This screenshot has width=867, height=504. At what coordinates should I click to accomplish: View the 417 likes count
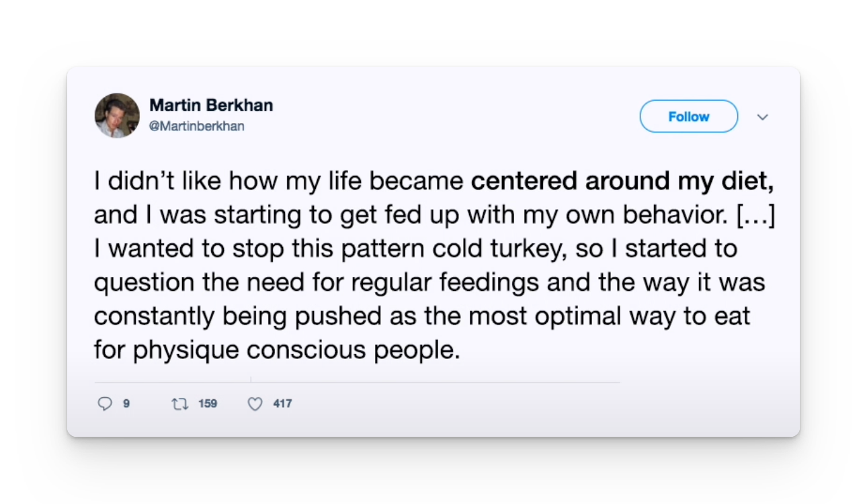(282, 403)
